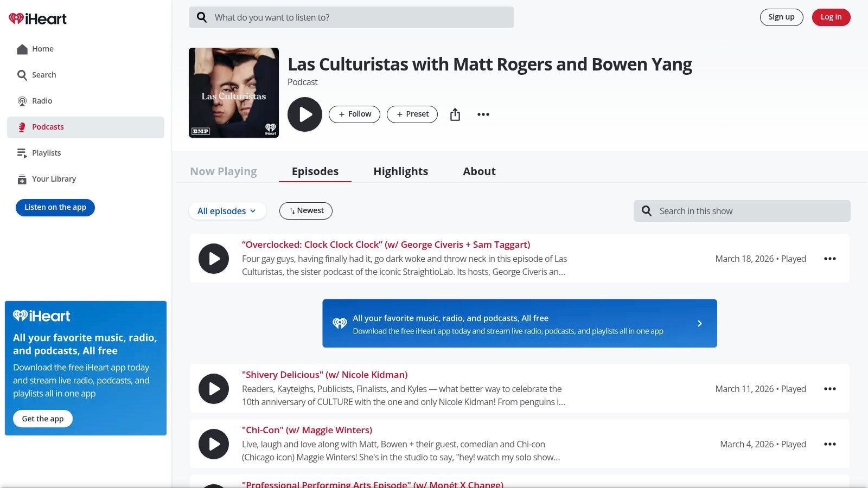Click iHeart logo in sidebar promo card
Image resolution: width=868 pixels, height=488 pixels.
click(x=42, y=316)
